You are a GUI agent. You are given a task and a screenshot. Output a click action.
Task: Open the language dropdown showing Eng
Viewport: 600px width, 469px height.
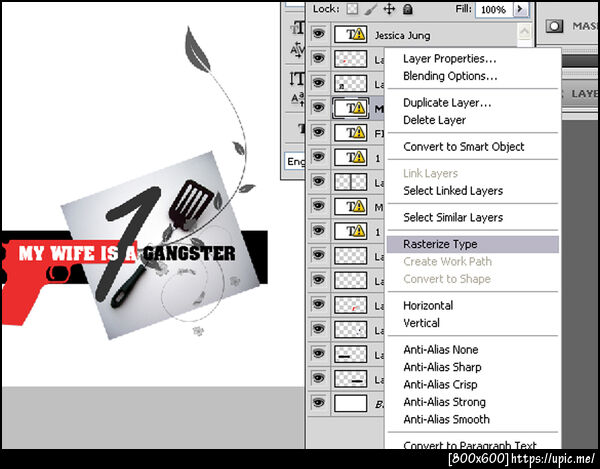295,161
